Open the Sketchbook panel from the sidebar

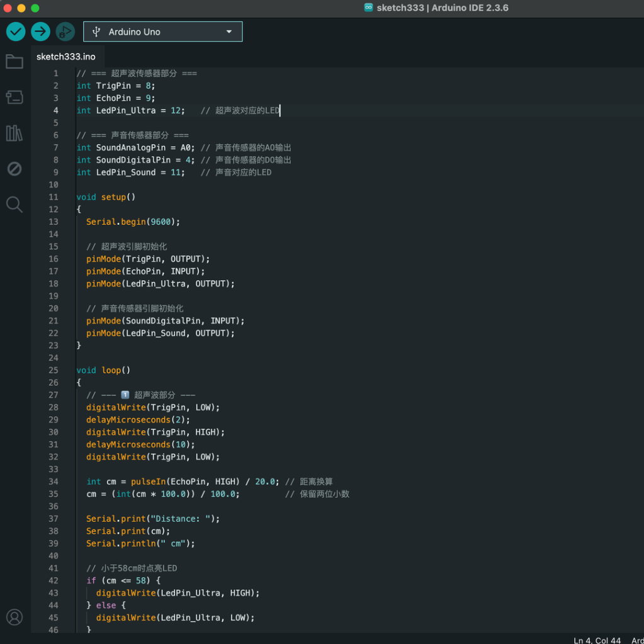point(14,61)
